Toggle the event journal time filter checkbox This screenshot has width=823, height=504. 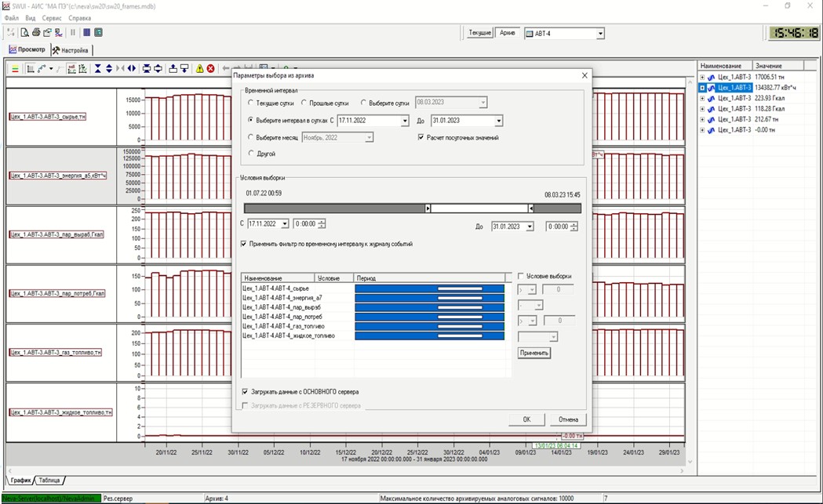(243, 244)
